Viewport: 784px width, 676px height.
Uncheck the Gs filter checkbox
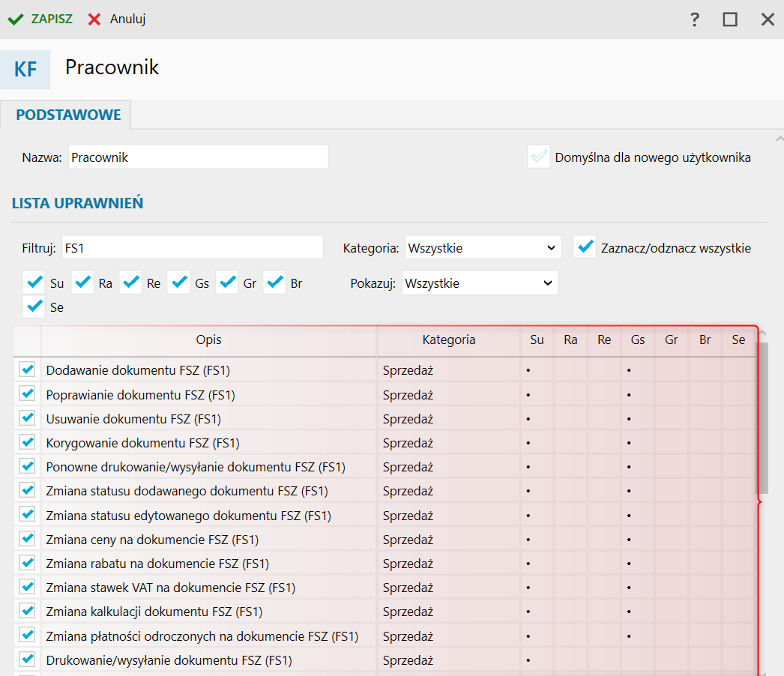(x=178, y=283)
